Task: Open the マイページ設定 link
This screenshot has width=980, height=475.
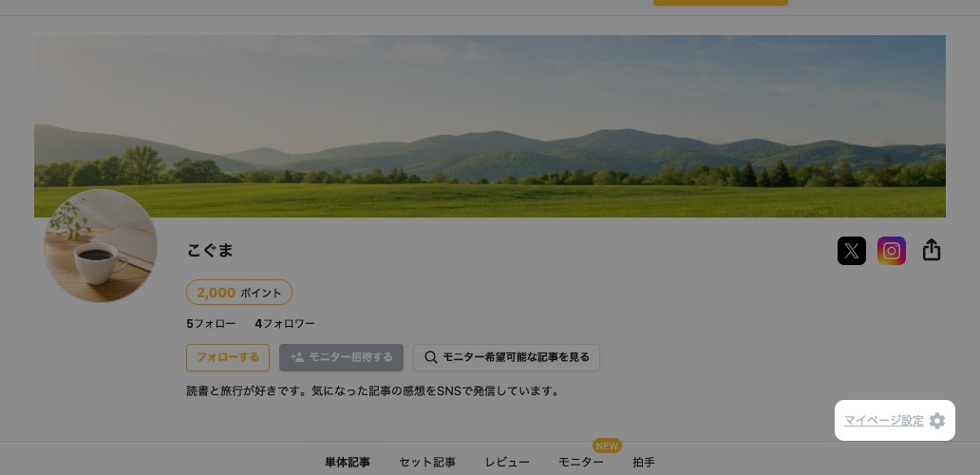Action: 884,421
